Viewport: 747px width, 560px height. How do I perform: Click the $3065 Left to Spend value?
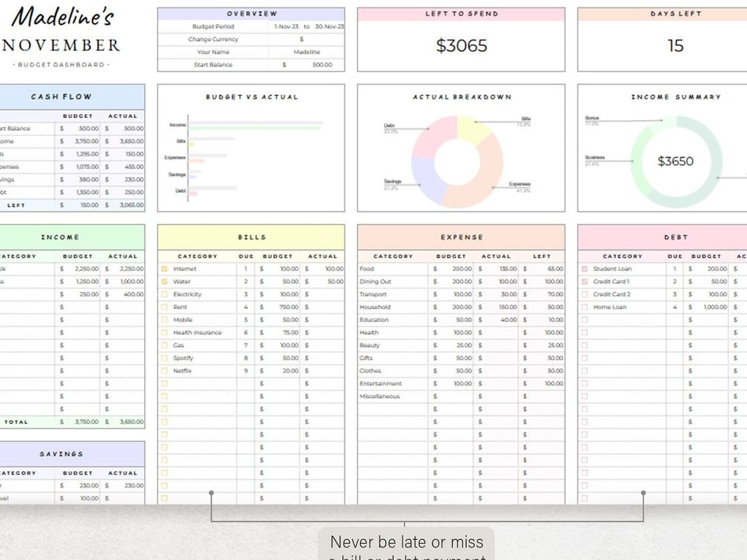tap(461, 46)
